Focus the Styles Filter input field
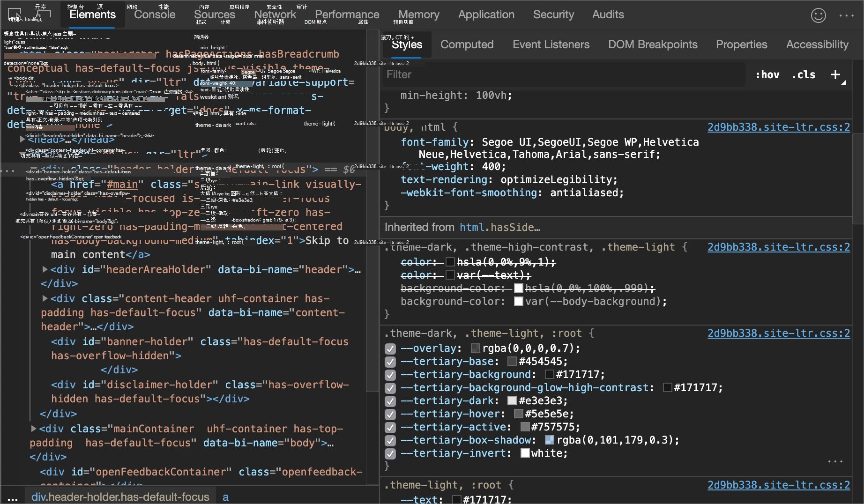This screenshot has height=504, width=864. (564, 74)
